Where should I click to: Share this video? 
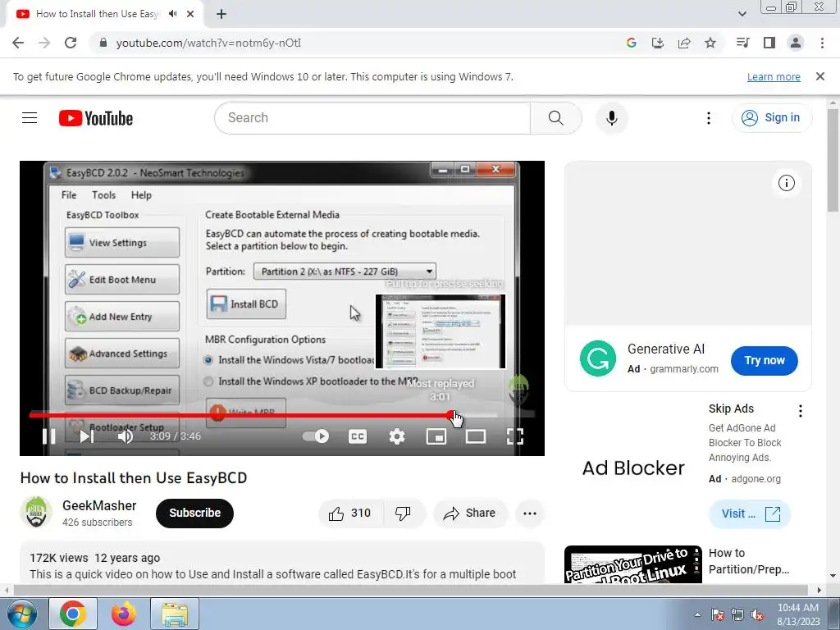point(470,514)
